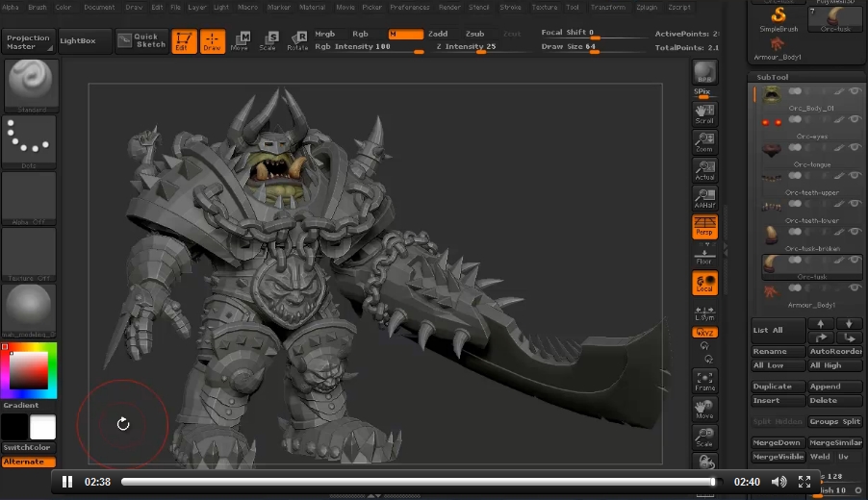This screenshot has height=500, width=868.
Task: Toggle the M material channel
Action: (406, 35)
